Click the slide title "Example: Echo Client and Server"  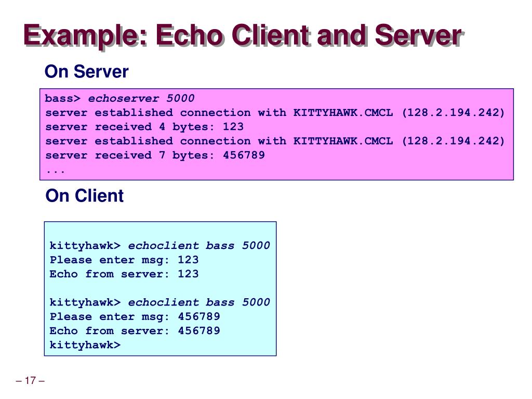[243, 36]
